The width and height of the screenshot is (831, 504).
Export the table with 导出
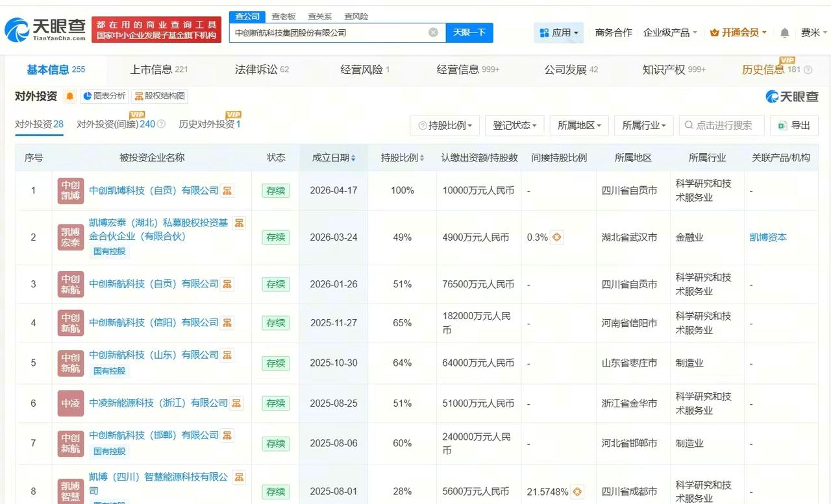click(794, 125)
